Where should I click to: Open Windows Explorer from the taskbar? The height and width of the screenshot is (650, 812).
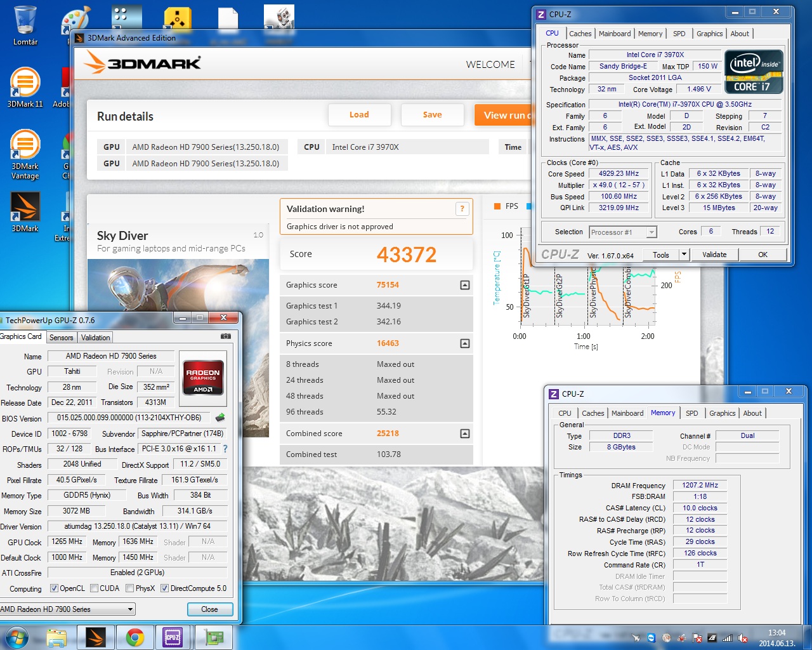click(57, 637)
